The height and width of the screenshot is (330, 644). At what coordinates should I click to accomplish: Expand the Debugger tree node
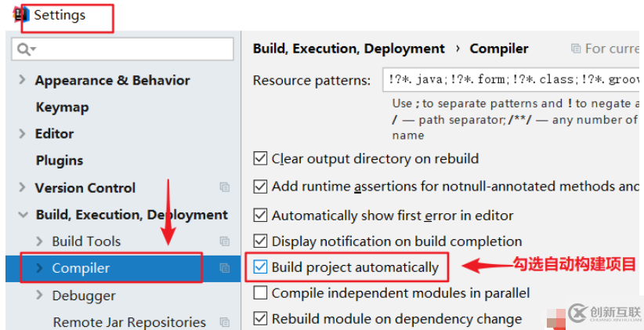coord(40,296)
